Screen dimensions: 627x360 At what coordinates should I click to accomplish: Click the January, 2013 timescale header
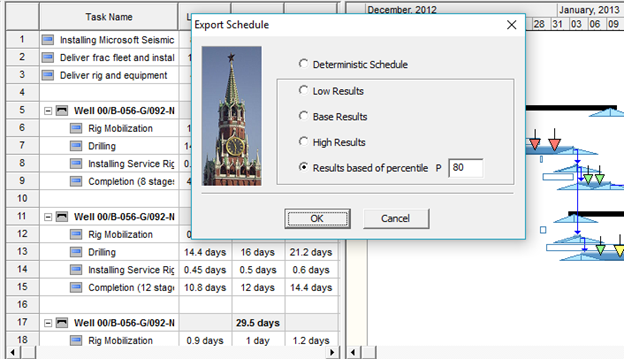pos(589,10)
